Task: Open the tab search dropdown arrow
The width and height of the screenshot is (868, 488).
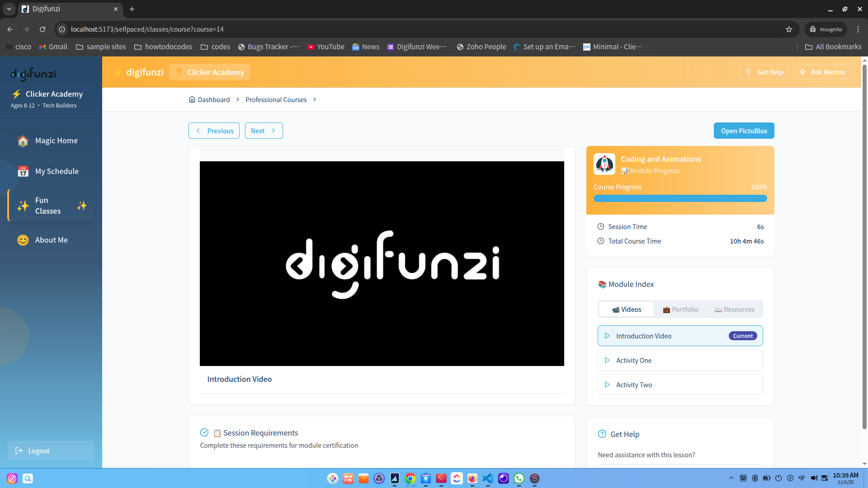Action: coord(9,9)
